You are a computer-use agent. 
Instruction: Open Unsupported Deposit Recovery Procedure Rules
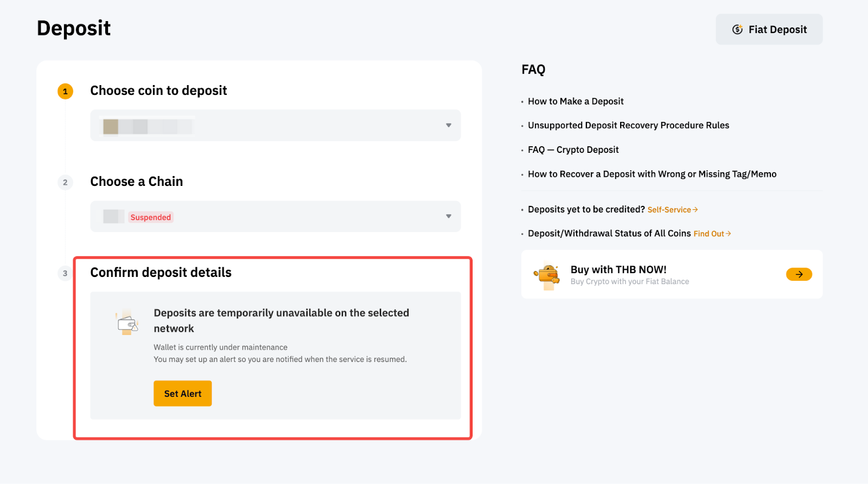(628, 125)
